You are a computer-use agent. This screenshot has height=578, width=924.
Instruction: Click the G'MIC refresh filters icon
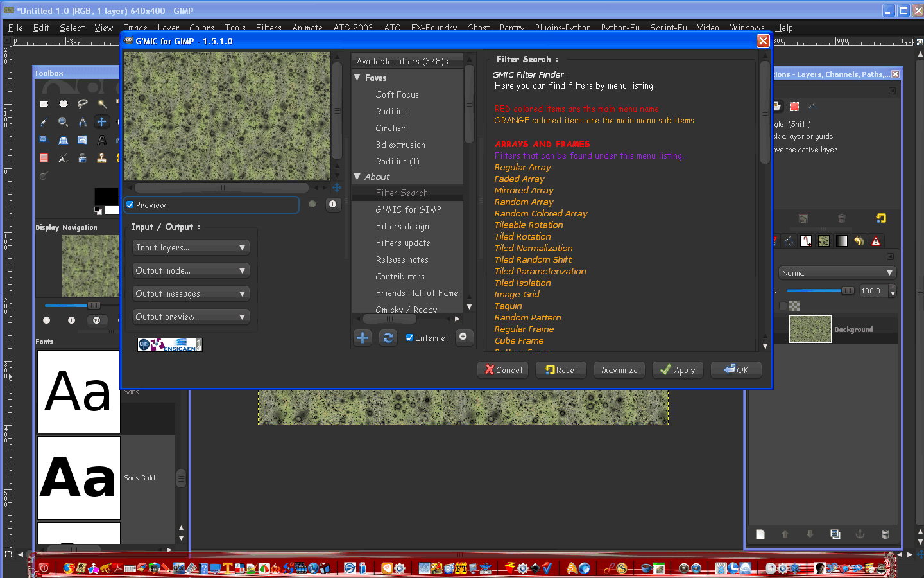tap(388, 338)
